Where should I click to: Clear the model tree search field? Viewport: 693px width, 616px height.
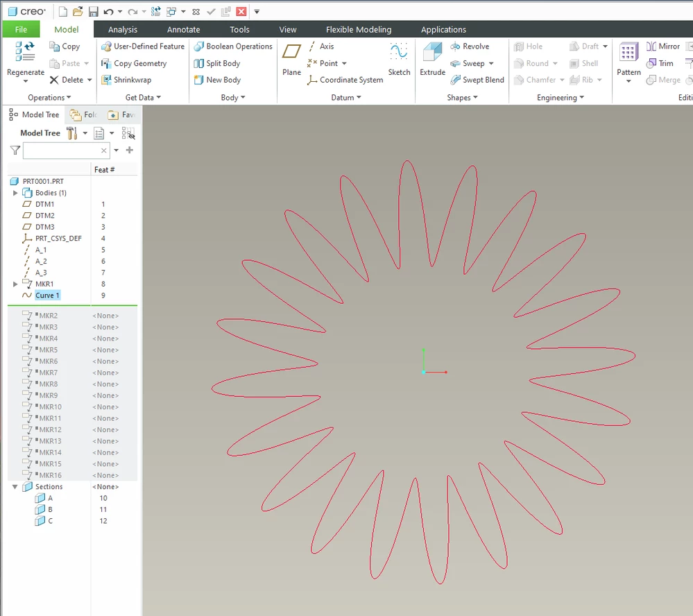[x=104, y=151]
